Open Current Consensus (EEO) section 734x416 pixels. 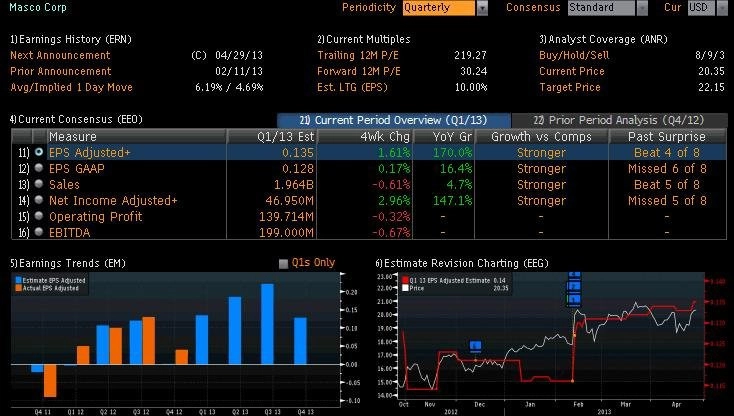(x=76, y=119)
